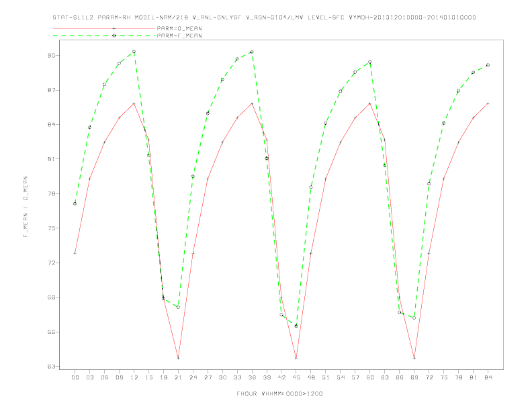Click y-axis tick label 72

(53, 263)
